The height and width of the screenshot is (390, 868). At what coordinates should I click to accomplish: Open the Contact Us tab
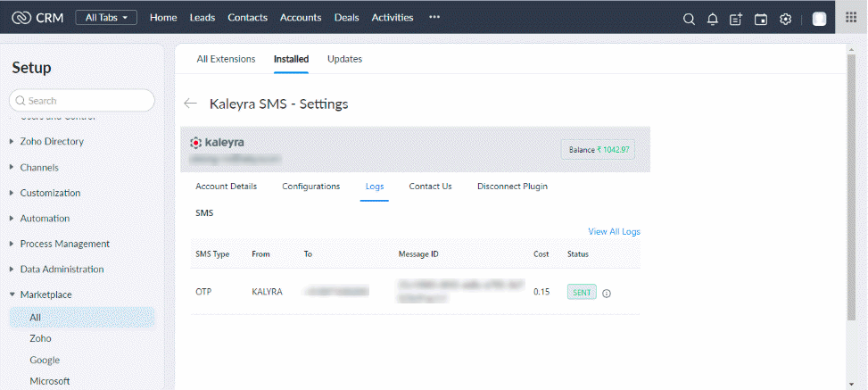pos(430,187)
